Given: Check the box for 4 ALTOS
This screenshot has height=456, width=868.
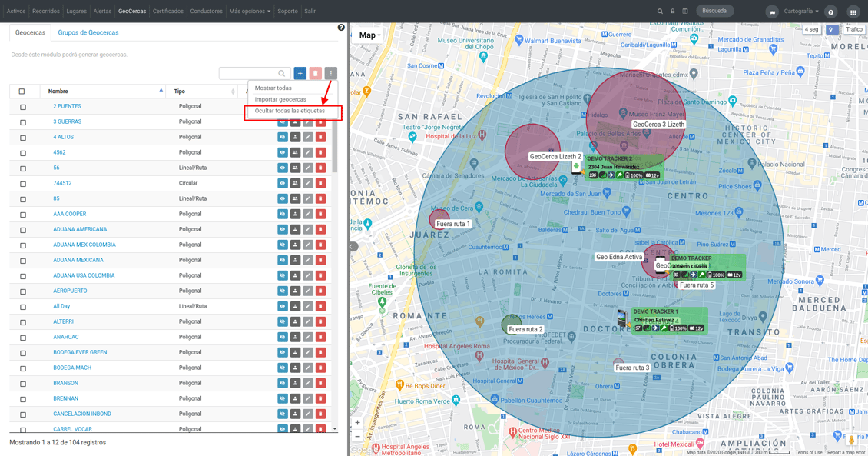Looking at the screenshot, I should pos(23,138).
